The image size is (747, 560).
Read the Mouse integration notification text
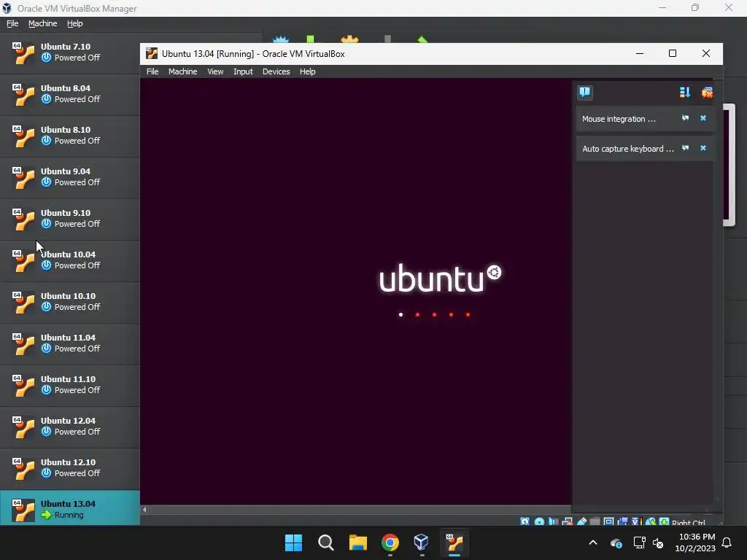[x=619, y=119]
